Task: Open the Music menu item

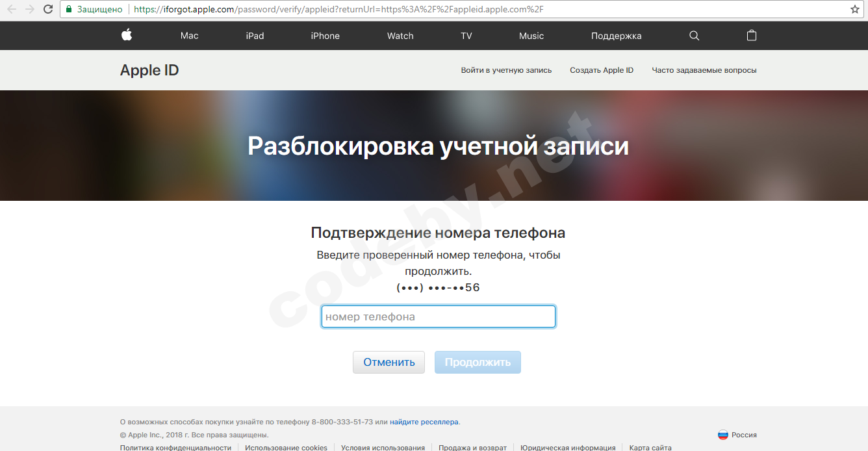Action: pos(531,36)
